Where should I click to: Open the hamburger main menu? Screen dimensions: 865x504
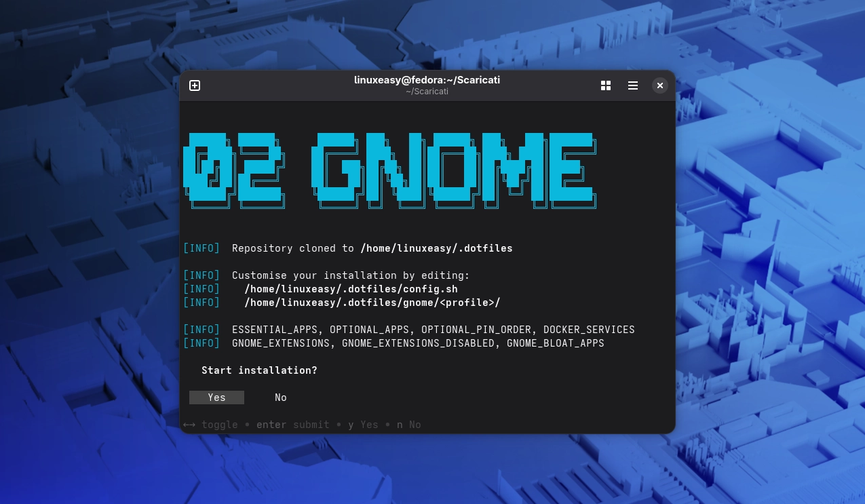click(633, 85)
